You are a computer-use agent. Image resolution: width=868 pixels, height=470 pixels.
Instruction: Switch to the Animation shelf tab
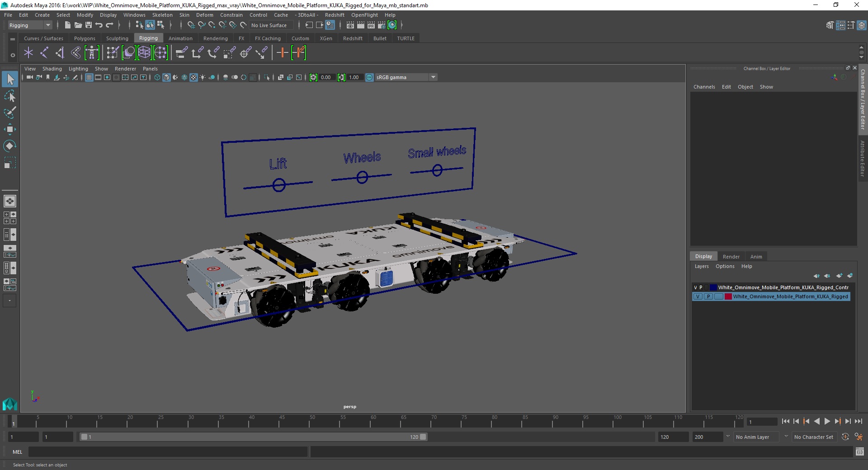tap(180, 38)
